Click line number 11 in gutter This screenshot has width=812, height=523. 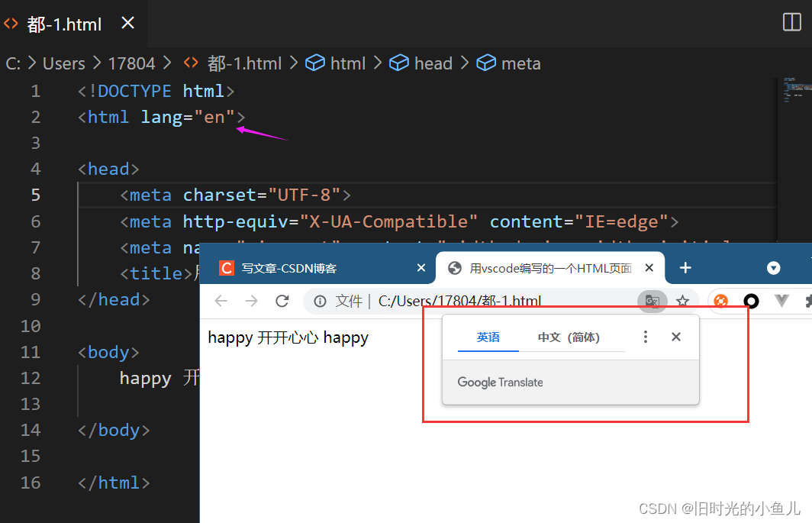pyautogui.click(x=31, y=353)
